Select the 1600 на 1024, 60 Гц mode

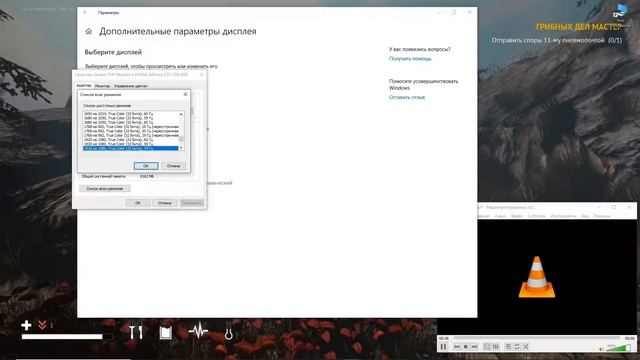tap(130, 113)
